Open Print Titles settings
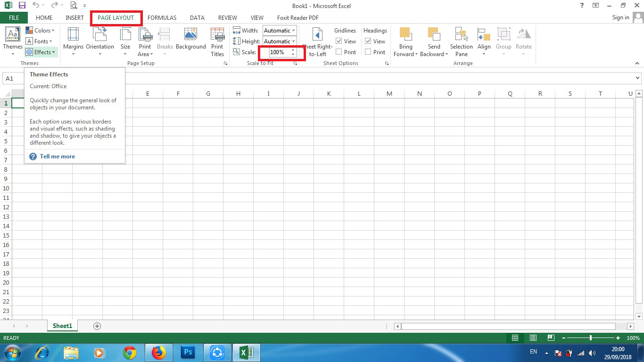The image size is (644, 362). pos(217,41)
